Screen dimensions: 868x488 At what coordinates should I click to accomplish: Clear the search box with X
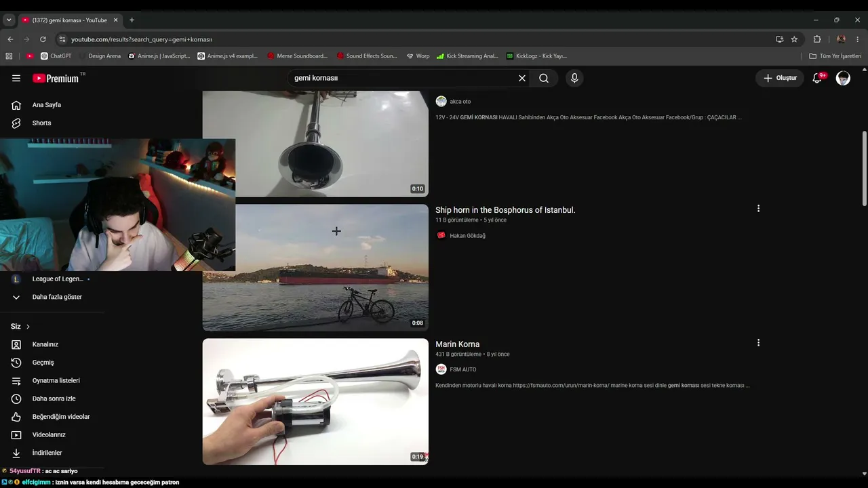522,78
